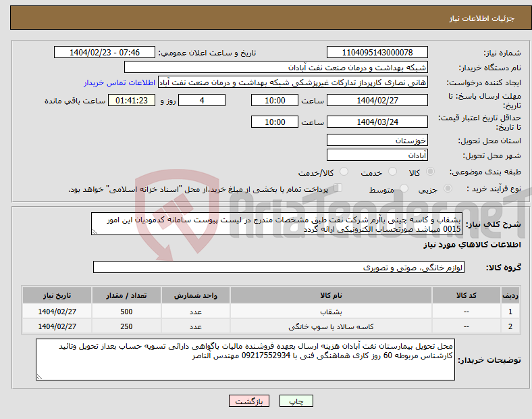Screen dimensions: 532x419
Task: Click the شرح کلی نیاز description text box
Action: coord(277,224)
